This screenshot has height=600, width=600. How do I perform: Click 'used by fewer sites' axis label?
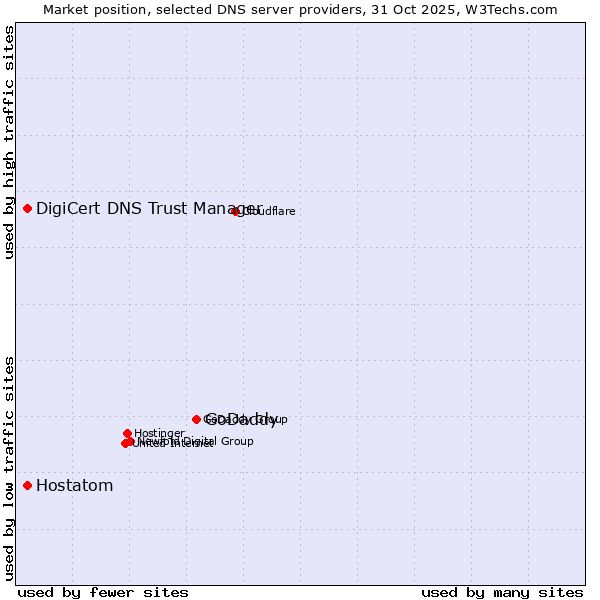pos(103,592)
